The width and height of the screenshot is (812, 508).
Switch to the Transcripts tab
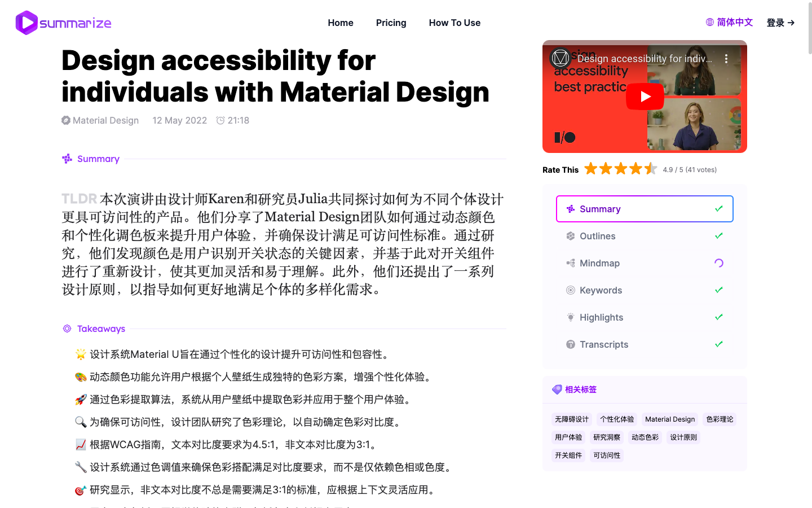pos(645,344)
